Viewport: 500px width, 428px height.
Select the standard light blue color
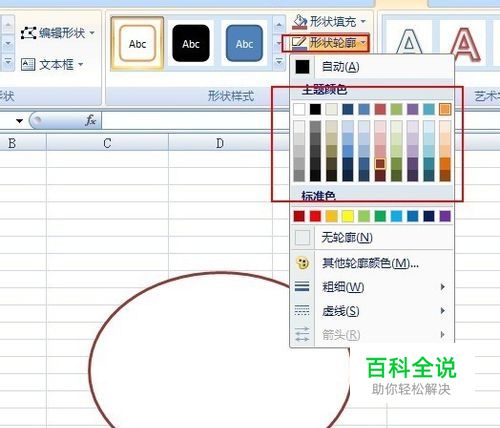click(396, 216)
